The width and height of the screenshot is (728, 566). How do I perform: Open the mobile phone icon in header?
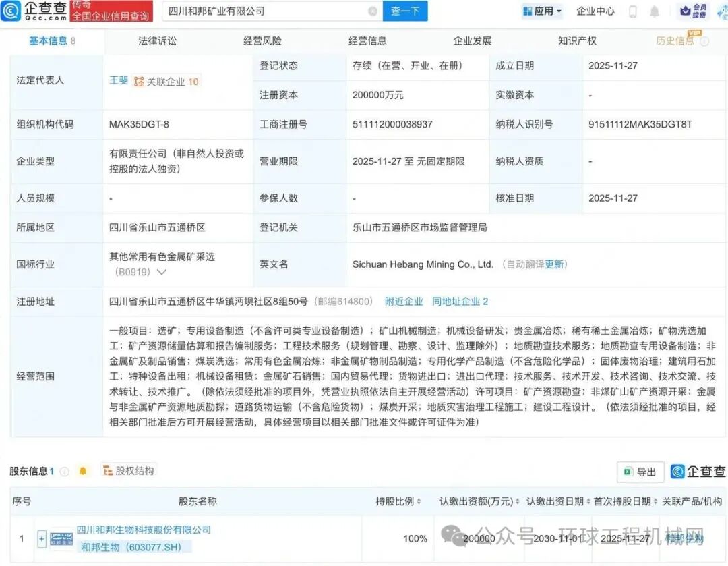[632, 11]
